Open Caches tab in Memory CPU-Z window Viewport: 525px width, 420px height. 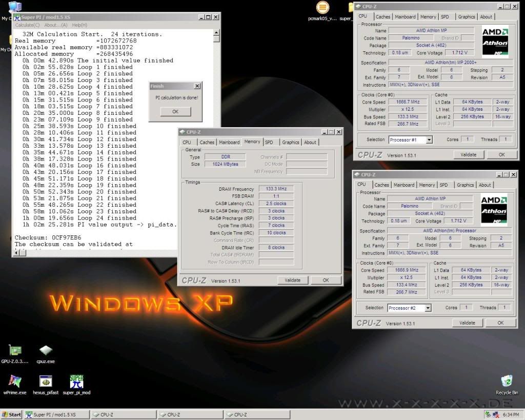[207, 143]
